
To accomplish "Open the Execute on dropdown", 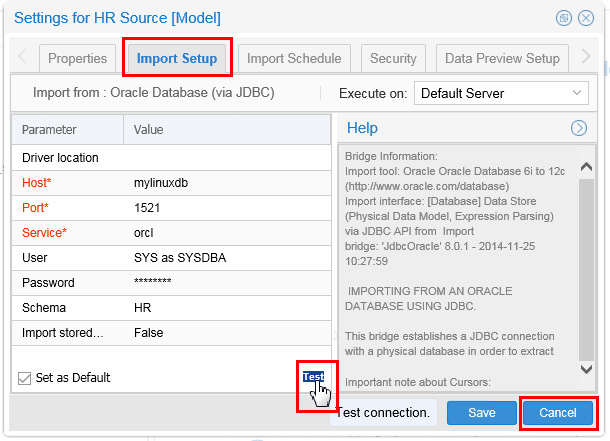I will pyautogui.click(x=501, y=93).
